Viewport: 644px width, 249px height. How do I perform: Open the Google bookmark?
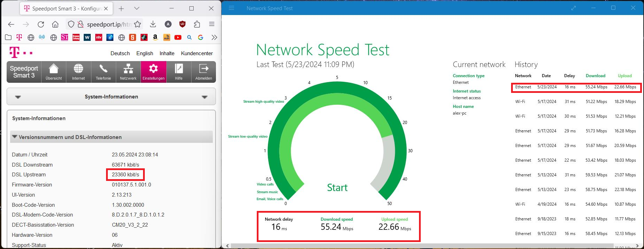pos(201,37)
